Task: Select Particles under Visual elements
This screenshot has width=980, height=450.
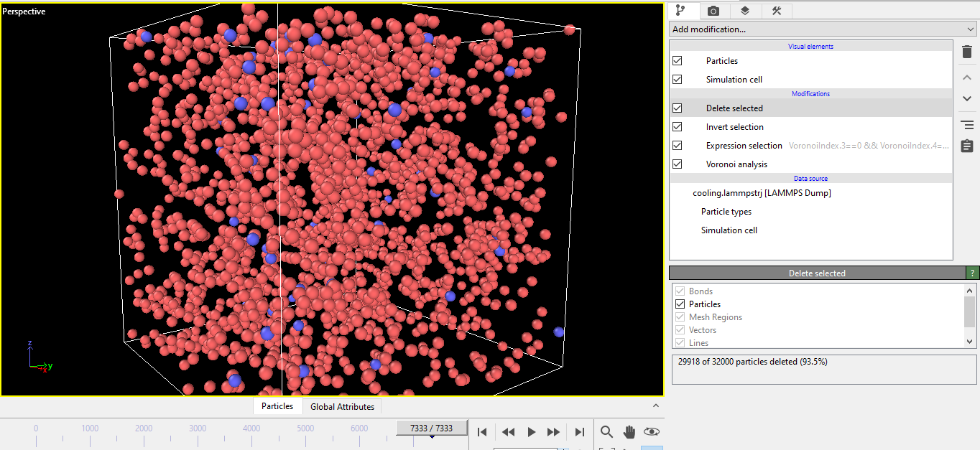Action: (x=721, y=61)
